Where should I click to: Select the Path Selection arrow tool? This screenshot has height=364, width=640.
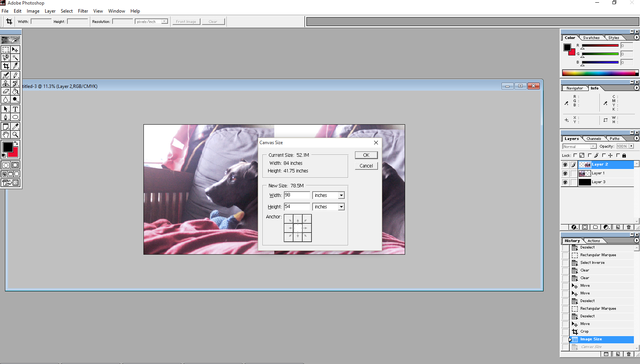(6, 109)
